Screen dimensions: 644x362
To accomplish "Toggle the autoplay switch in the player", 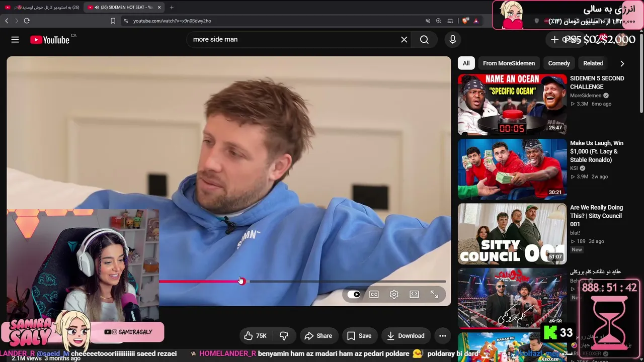I will pyautogui.click(x=354, y=295).
